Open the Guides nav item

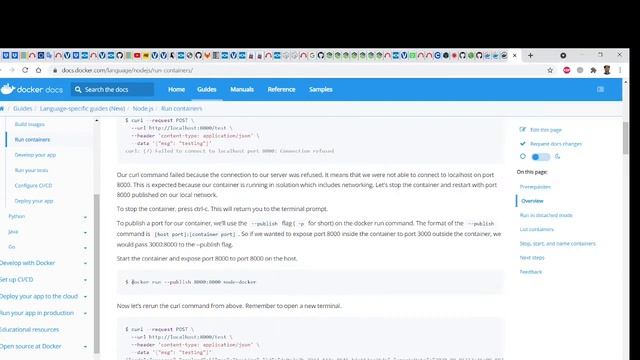pos(207,89)
